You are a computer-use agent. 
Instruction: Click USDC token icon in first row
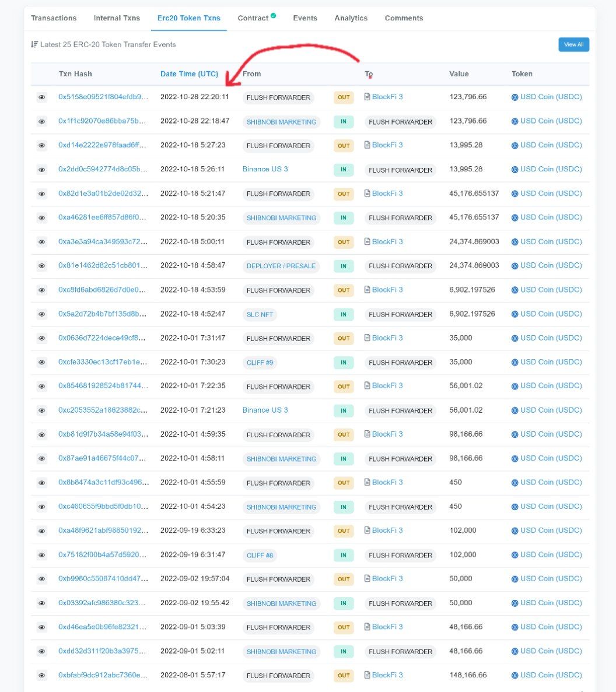click(x=514, y=97)
